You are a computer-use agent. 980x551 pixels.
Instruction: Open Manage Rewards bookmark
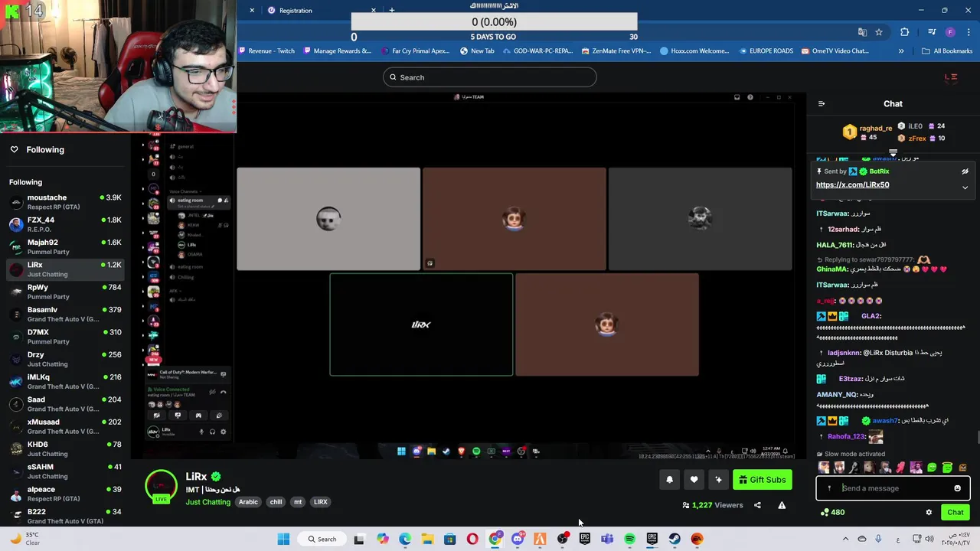coord(337,51)
